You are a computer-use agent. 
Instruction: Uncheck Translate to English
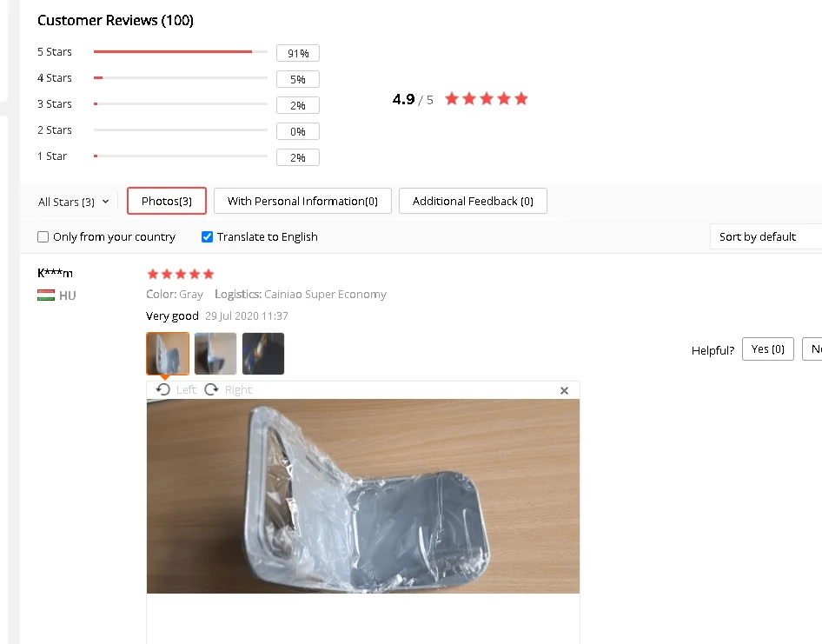pyautogui.click(x=207, y=237)
